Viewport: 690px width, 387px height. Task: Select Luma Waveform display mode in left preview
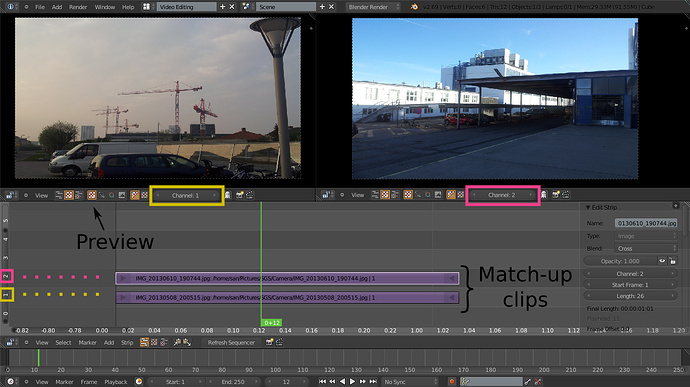coord(102,195)
